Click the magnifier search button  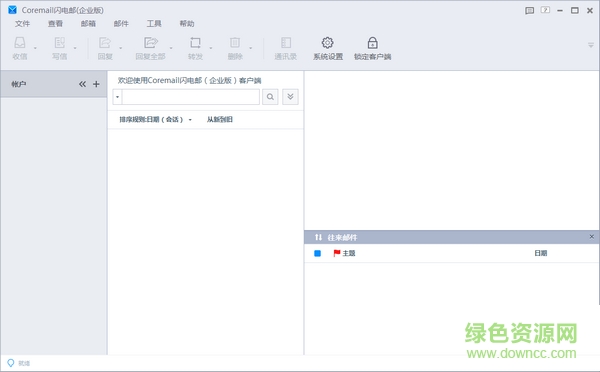270,97
